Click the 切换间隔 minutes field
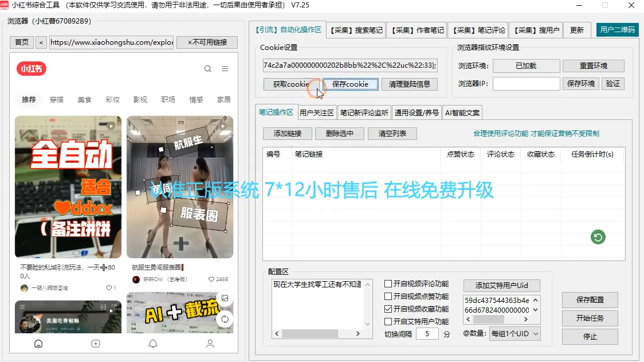Viewport: 644px width, 362px height. pos(427,334)
